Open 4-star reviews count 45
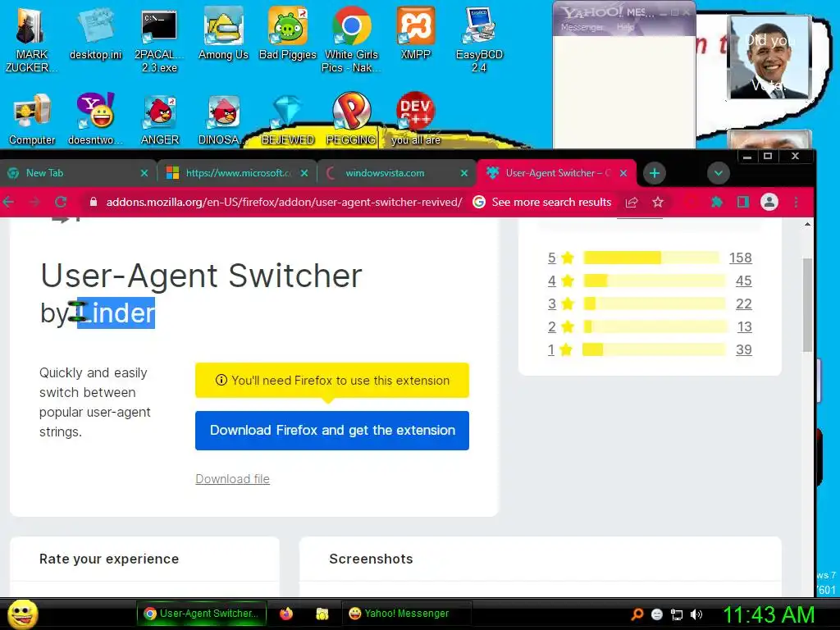 743,281
